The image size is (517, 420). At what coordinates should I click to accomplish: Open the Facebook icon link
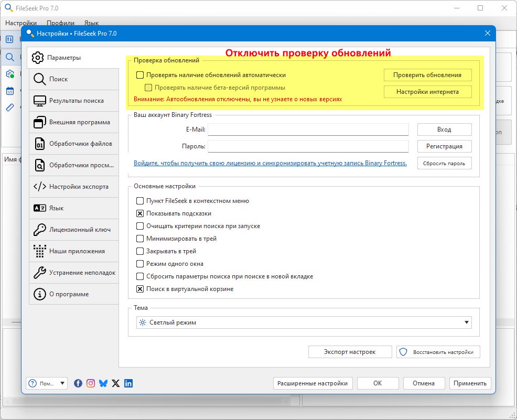78,383
